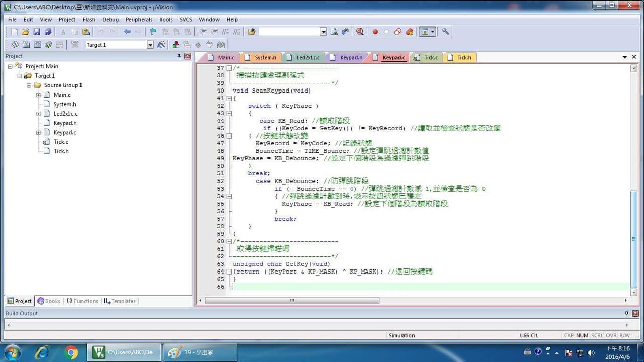Collapse the ScanKeypad function fold box
644x362 pixels.
pos(229,98)
